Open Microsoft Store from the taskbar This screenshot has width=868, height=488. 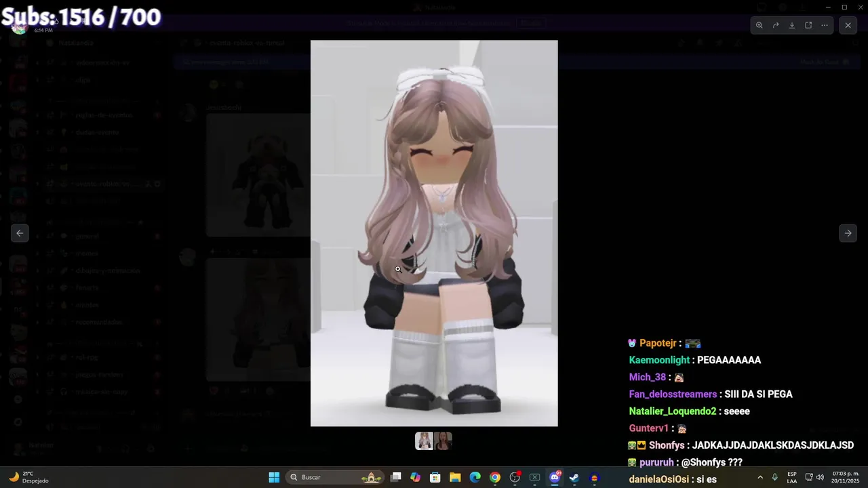point(435,477)
